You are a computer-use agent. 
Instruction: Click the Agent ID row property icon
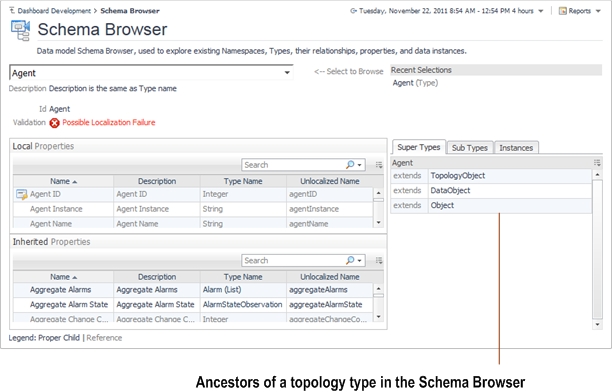[x=21, y=194]
